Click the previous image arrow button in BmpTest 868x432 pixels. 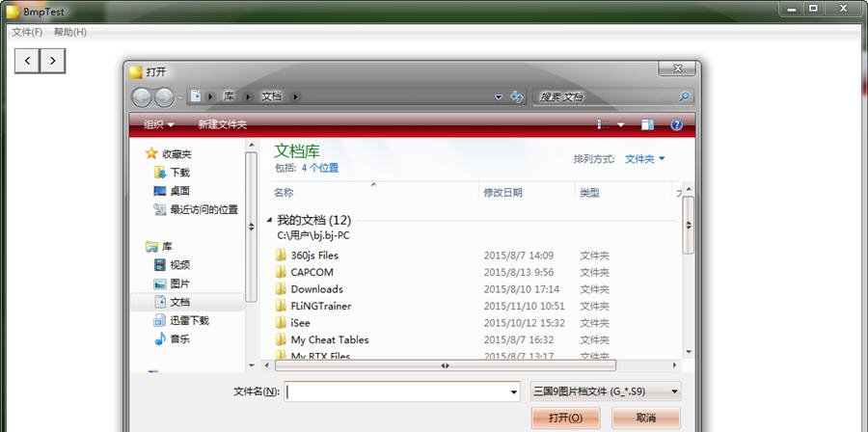coord(27,61)
